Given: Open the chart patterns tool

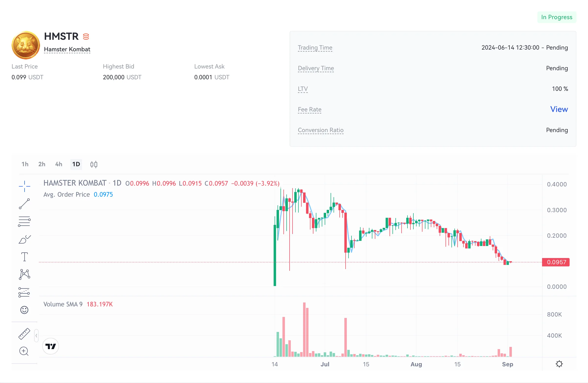Looking at the screenshot, I should pos(25,274).
